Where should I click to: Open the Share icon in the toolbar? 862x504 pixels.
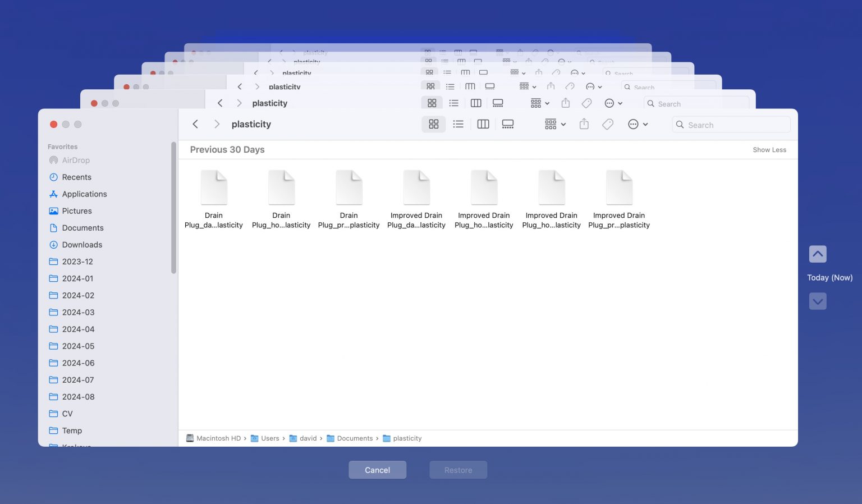(584, 124)
